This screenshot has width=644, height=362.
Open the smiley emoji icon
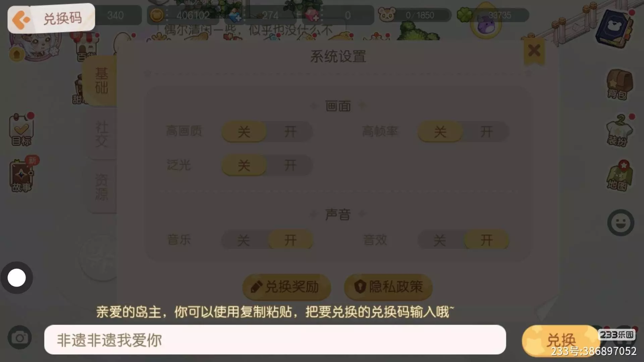(621, 223)
